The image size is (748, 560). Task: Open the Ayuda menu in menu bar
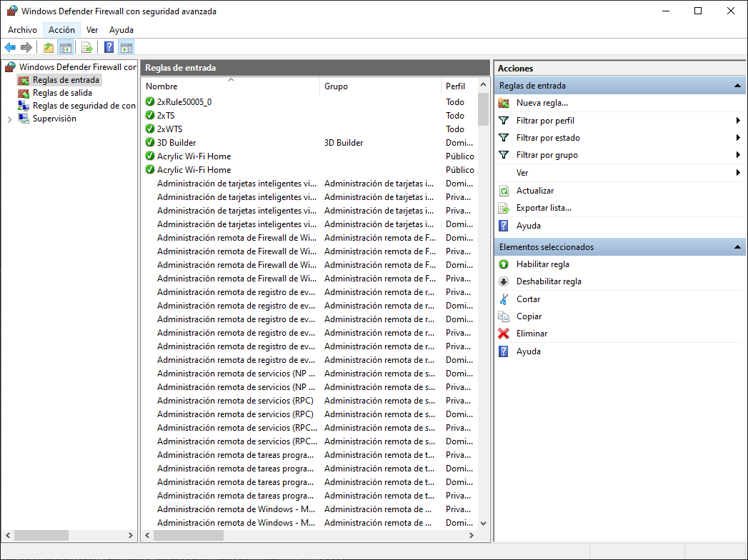coord(121,29)
